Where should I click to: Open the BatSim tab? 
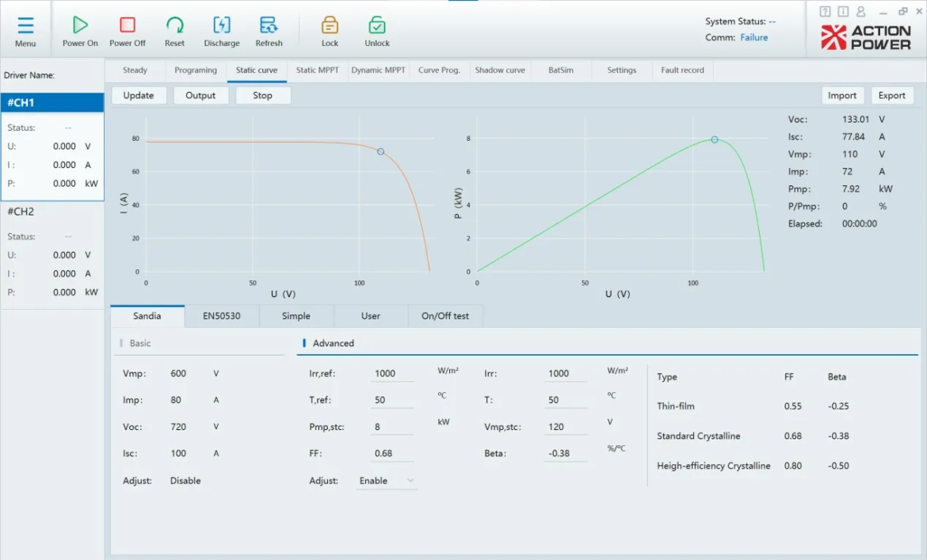pyautogui.click(x=561, y=70)
